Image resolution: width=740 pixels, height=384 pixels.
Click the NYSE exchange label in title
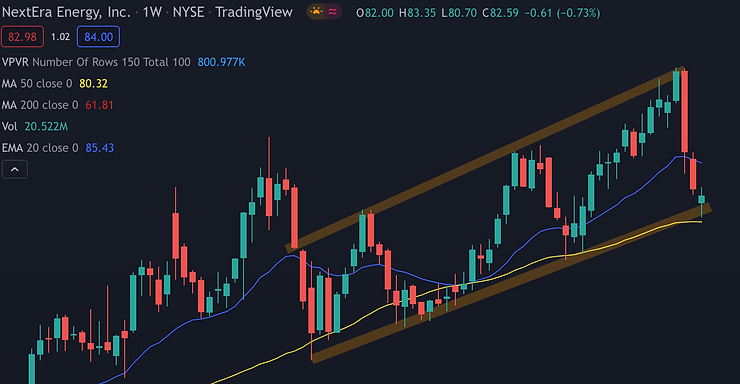tap(188, 12)
